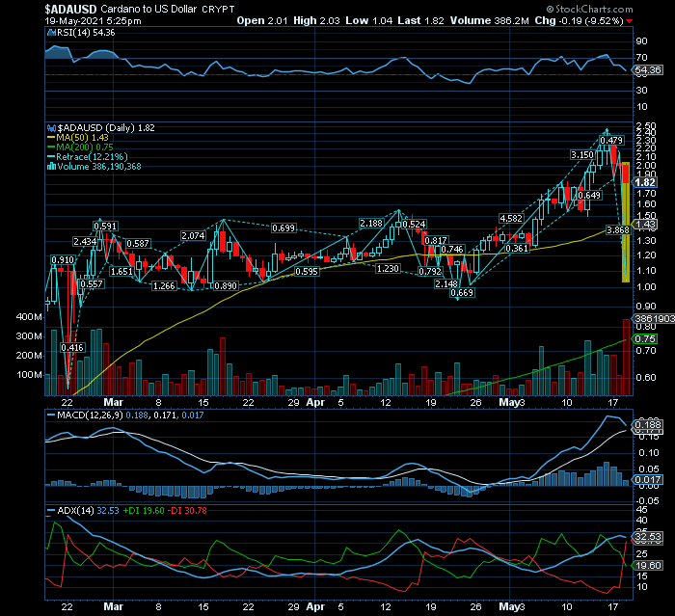The width and height of the screenshot is (675, 616).
Task: Click the 0.524 retrace label
Action: [x=414, y=224]
